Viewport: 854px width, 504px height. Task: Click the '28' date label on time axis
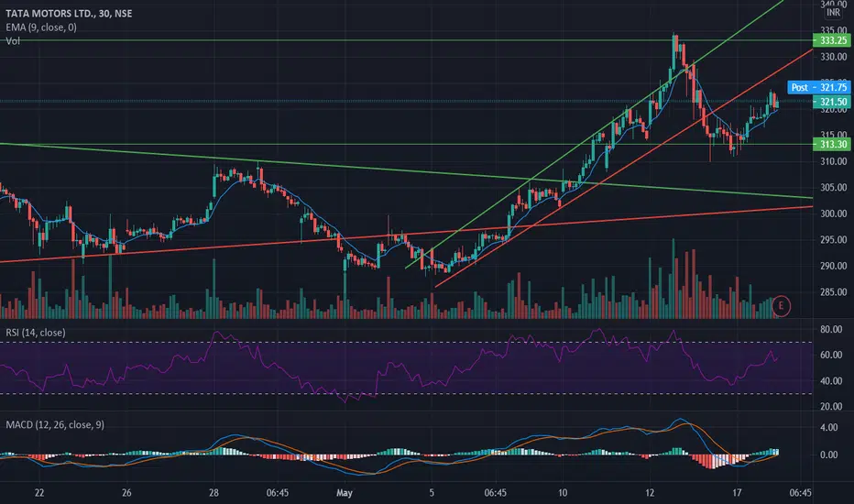click(x=213, y=493)
